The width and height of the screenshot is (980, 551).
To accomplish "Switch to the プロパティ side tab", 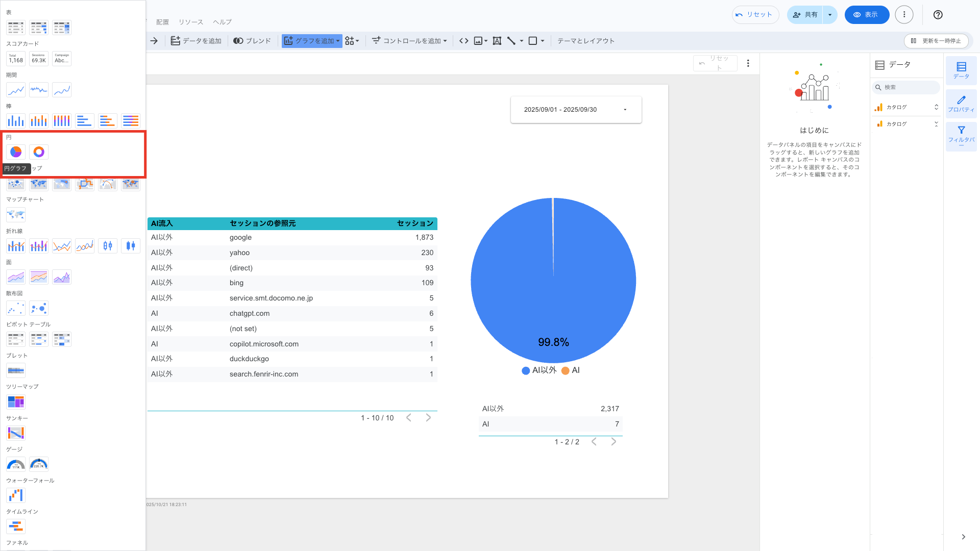I will 961,104.
